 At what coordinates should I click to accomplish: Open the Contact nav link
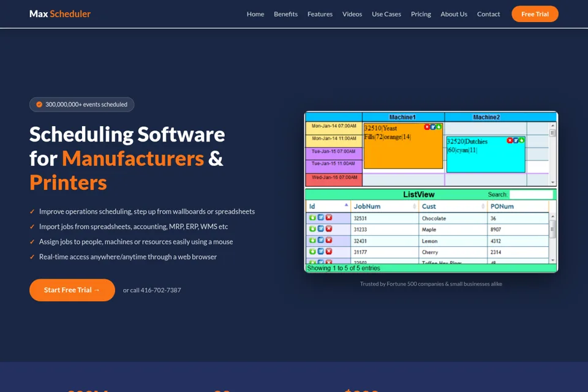pos(488,14)
